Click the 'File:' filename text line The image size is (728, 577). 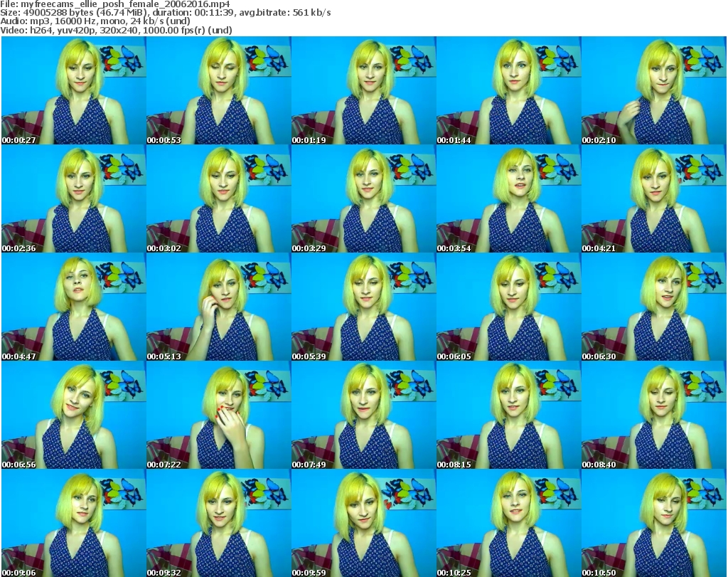[x=114, y=4]
